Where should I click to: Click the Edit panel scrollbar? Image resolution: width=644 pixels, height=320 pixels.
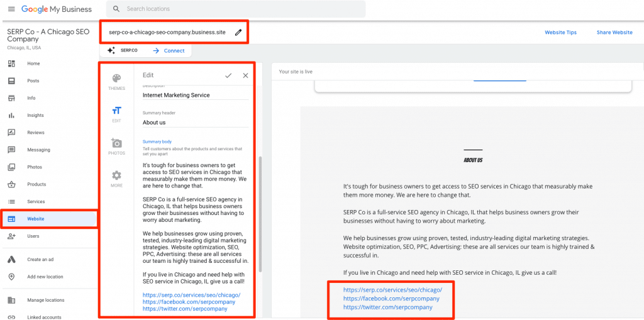(x=260, y=214)
